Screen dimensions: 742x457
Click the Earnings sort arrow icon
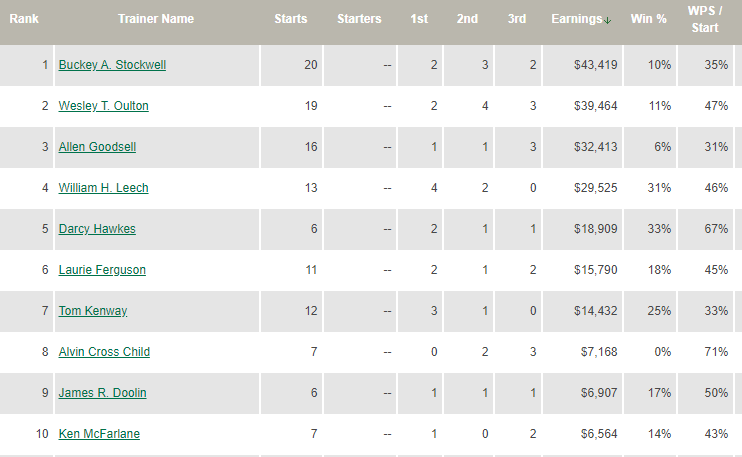(608, 20)
